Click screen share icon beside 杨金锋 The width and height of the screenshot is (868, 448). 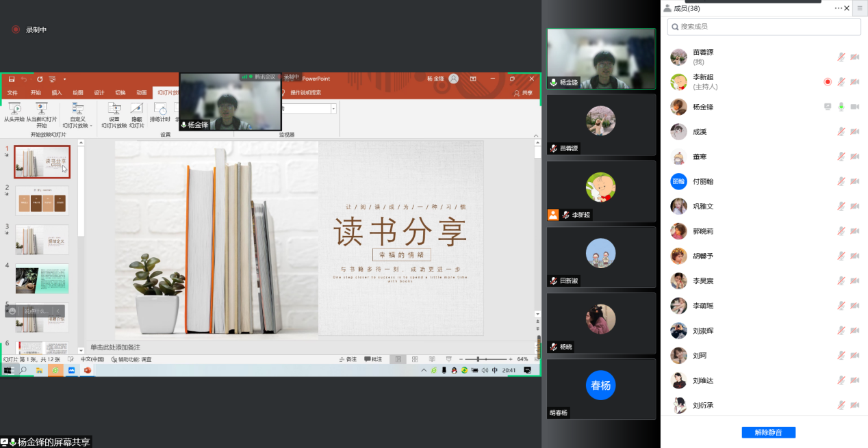point(828,107)
